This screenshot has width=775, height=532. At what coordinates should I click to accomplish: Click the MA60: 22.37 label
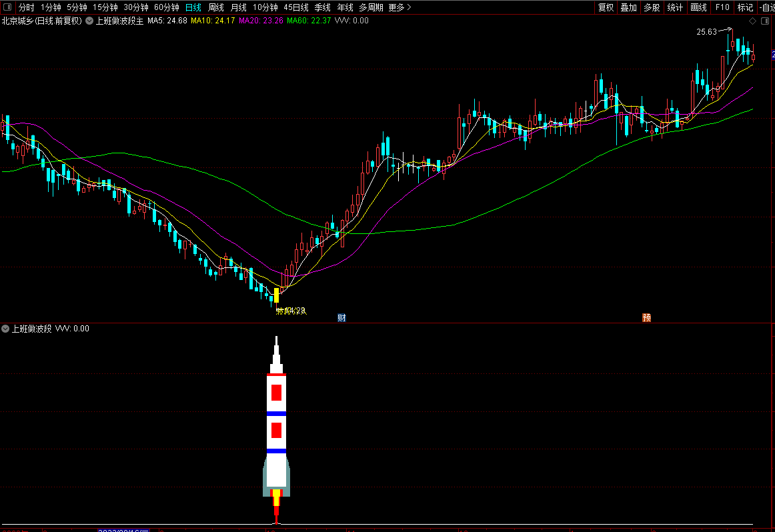tap(309, 21)
